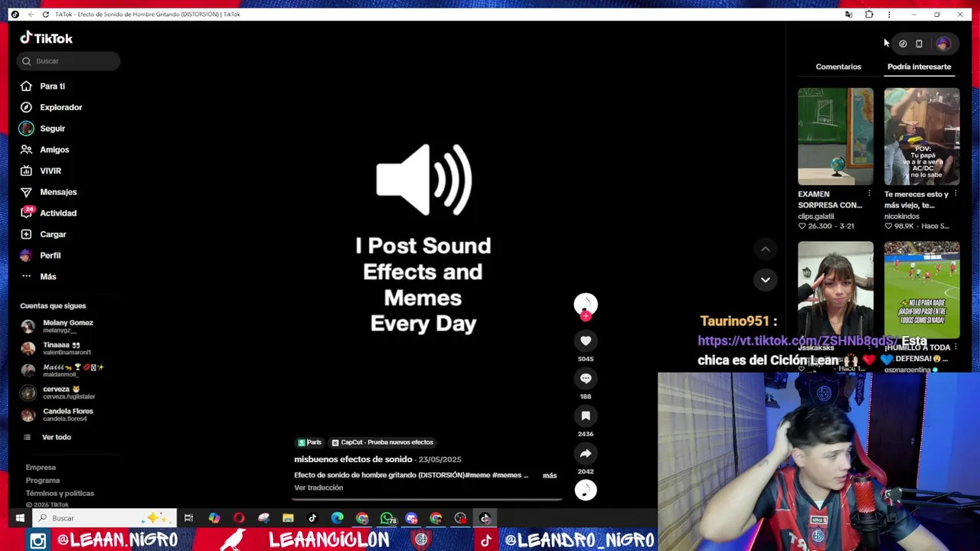Click Ver traducción under the caption
The image size is (980, 551).
tap(318, 487)
